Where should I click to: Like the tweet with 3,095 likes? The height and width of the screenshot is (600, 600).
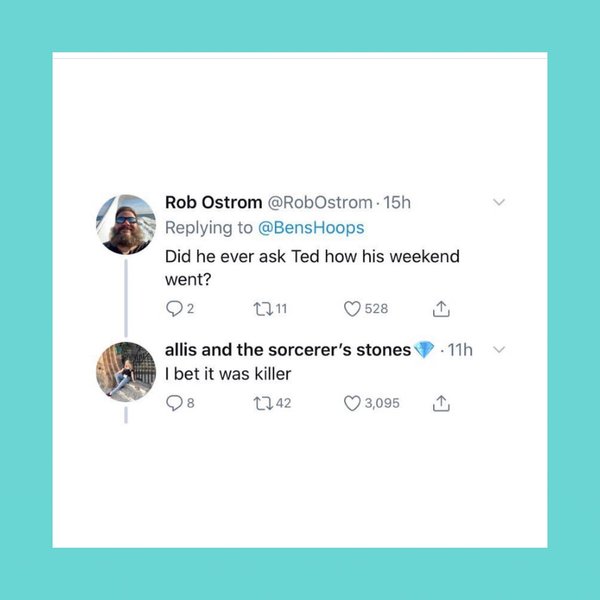pyautogui.click(x=350, y=404)
